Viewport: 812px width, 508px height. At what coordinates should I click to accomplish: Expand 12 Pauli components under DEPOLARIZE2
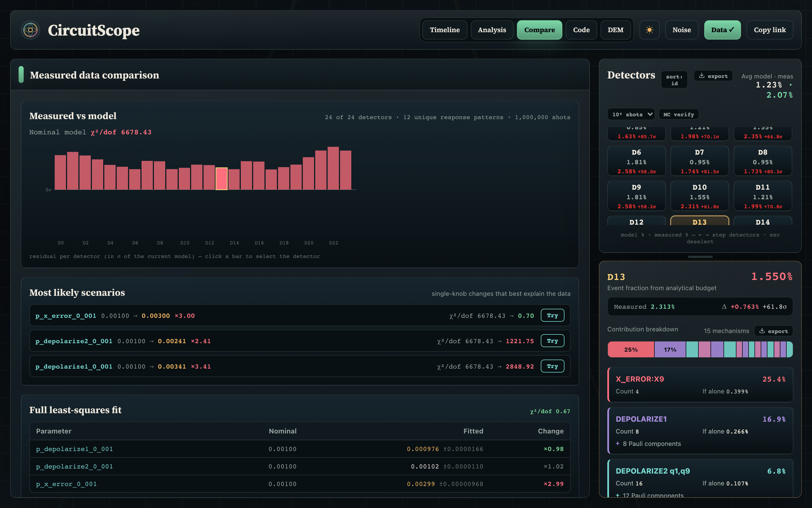tap(650, 495)
